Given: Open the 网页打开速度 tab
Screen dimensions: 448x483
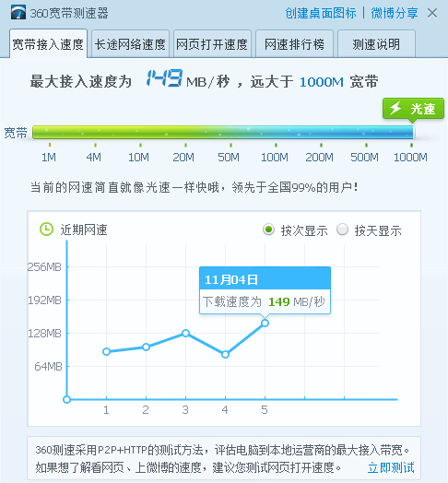Looking at the screenshot, I should [x=212, y=43].
